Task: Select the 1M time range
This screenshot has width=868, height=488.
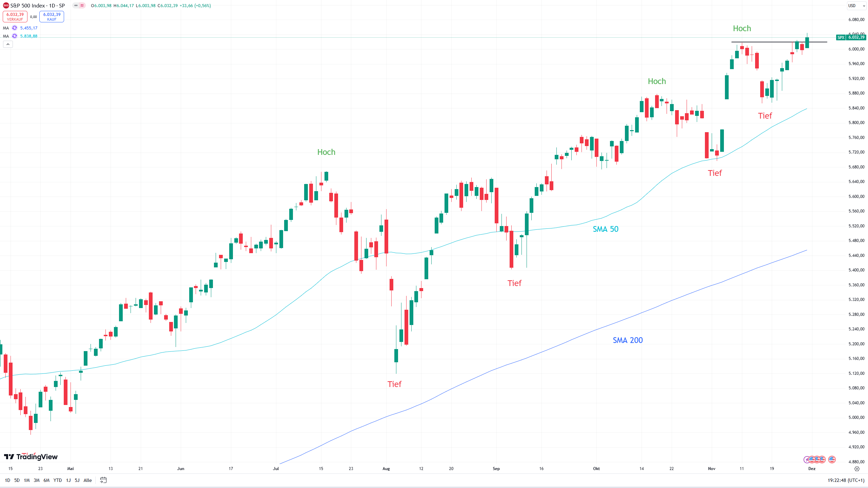Action: pos(27,480)
